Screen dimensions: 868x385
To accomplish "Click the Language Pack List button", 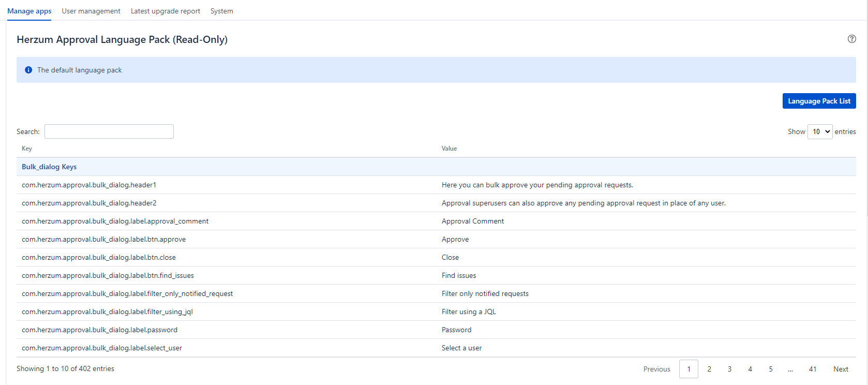I will click(x=819, y=101).
